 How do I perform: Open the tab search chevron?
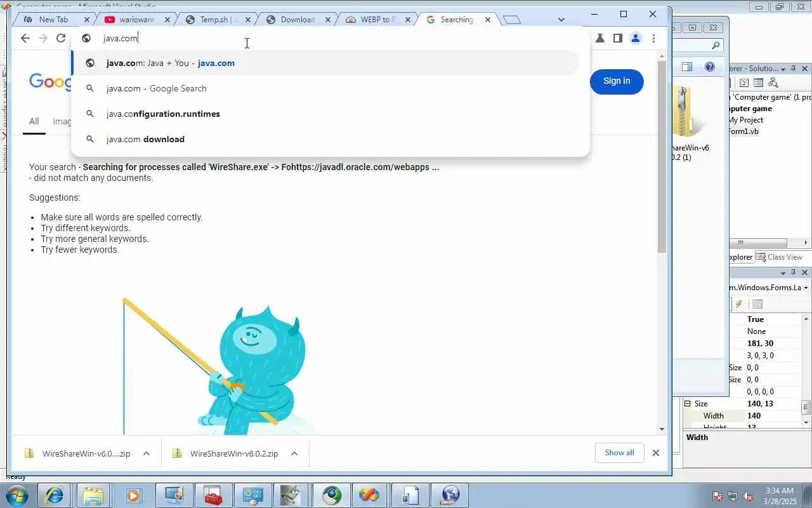[561, 20]
